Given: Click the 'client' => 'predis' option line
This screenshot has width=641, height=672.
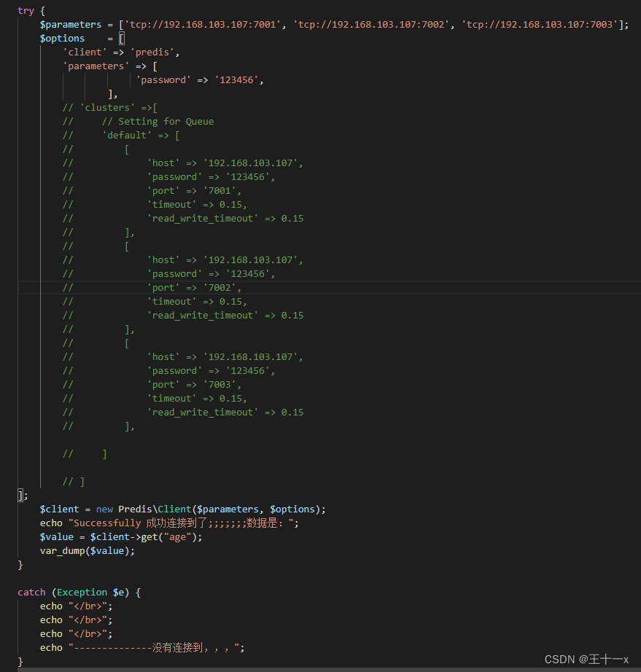Looking at the screenshot, I should 120,52.
